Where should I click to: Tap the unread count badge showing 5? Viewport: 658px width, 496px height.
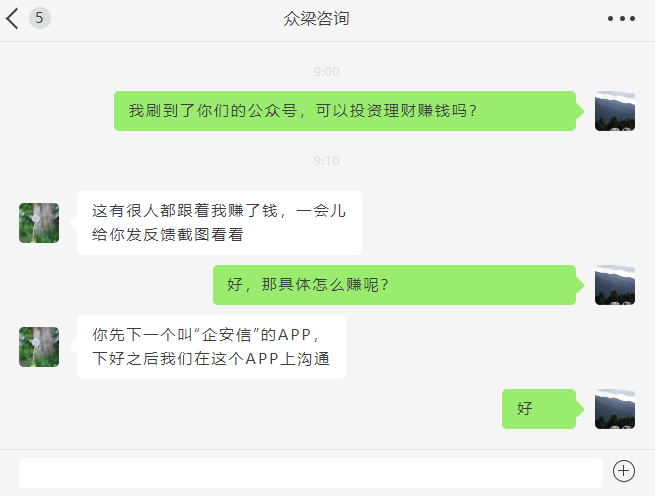(x=39, y=18)
